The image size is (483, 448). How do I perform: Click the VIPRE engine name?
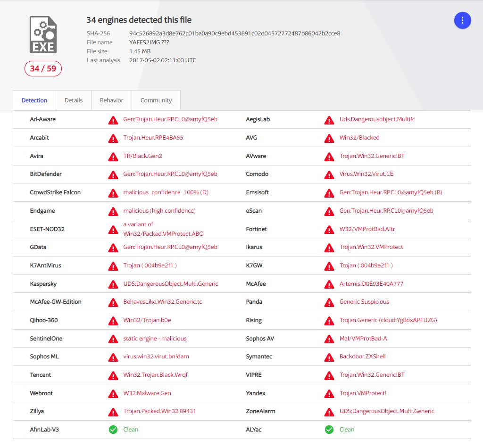coord(254,375)
